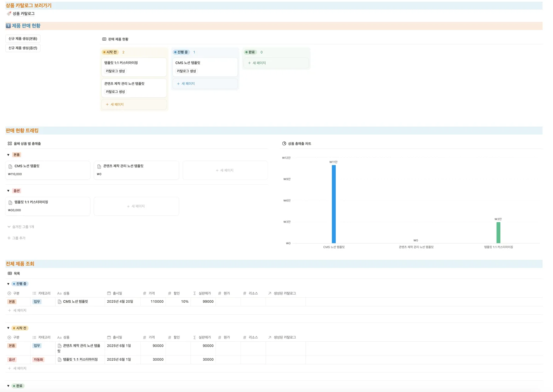Click the 자동화 category tag

click(x=38, y=360)
